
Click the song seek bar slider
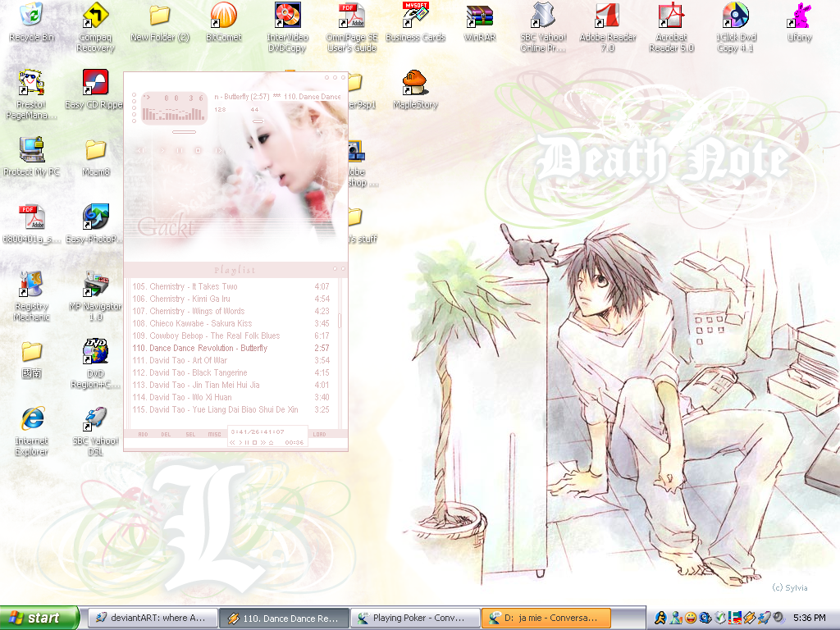point(184,132)
